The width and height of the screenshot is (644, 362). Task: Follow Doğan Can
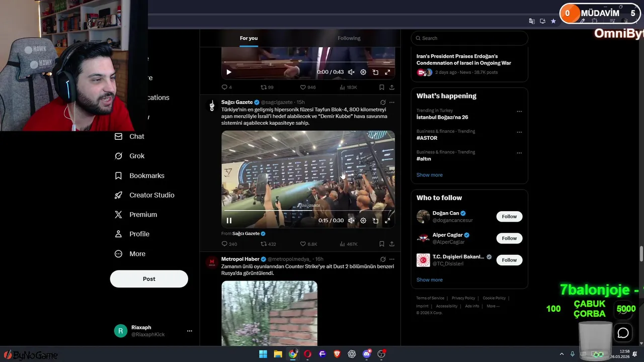tap(509, 217)
